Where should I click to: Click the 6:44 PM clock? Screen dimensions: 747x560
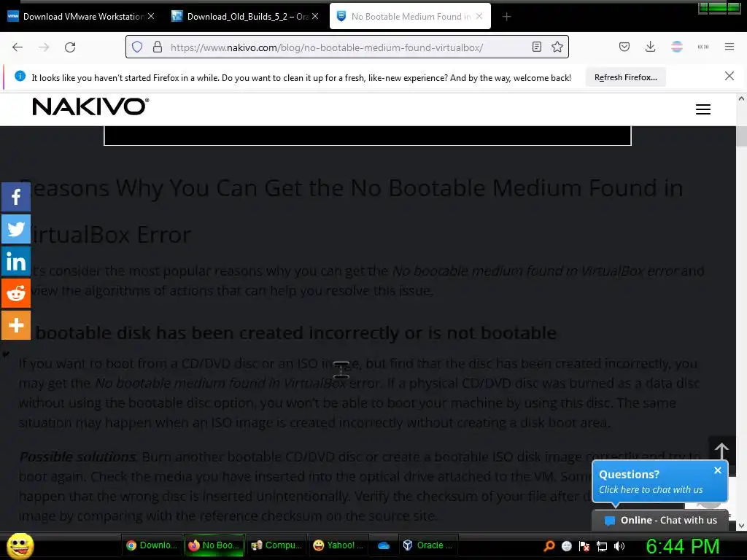pyautogui.click(x=683, y=546)
